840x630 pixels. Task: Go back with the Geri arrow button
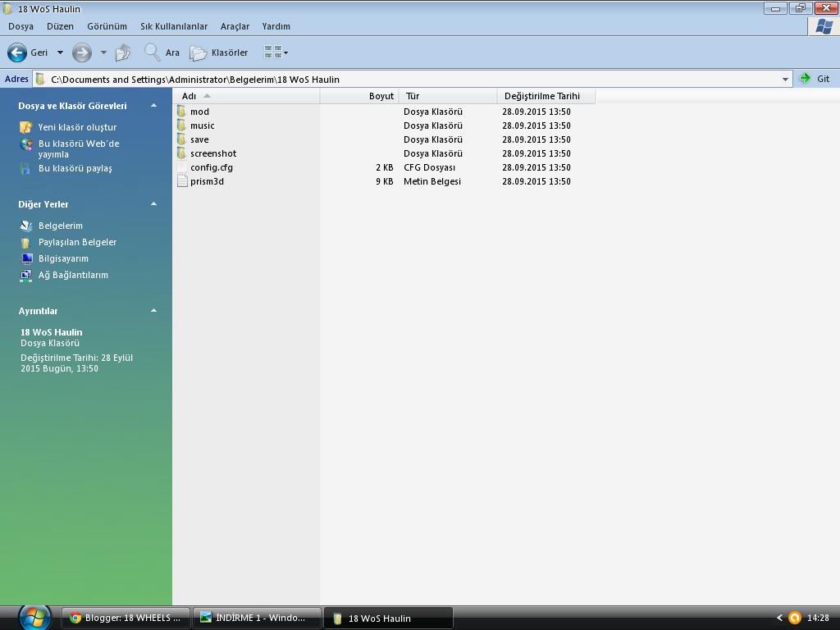coord(16,52)
